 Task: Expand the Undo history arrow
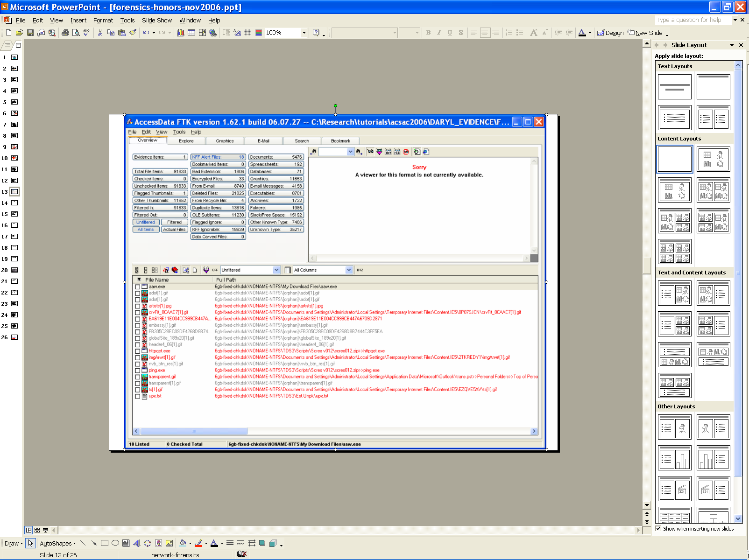154,33
